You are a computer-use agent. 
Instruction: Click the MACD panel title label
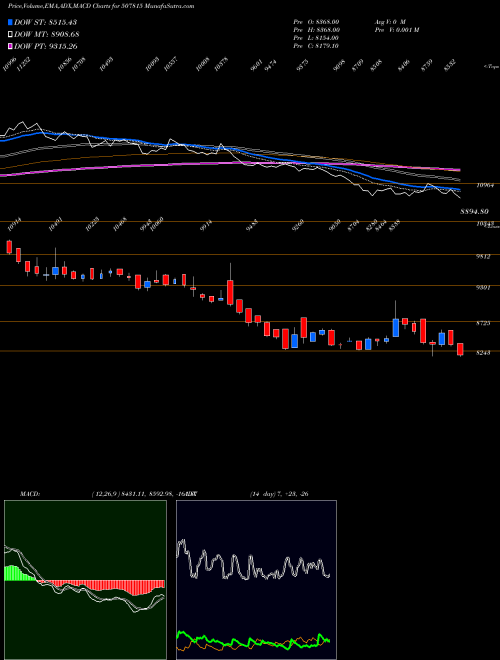[x=29, y=494]
